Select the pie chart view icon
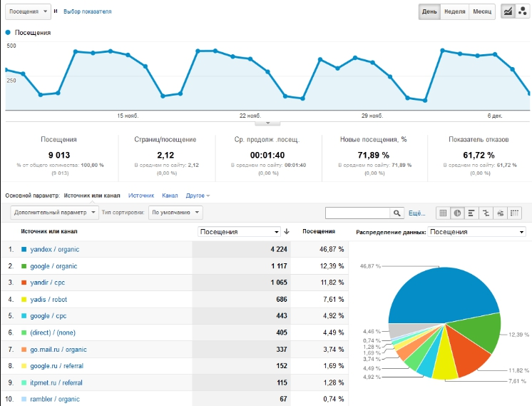Viewport: 532px width, 406px height. [x=457, y=213]
